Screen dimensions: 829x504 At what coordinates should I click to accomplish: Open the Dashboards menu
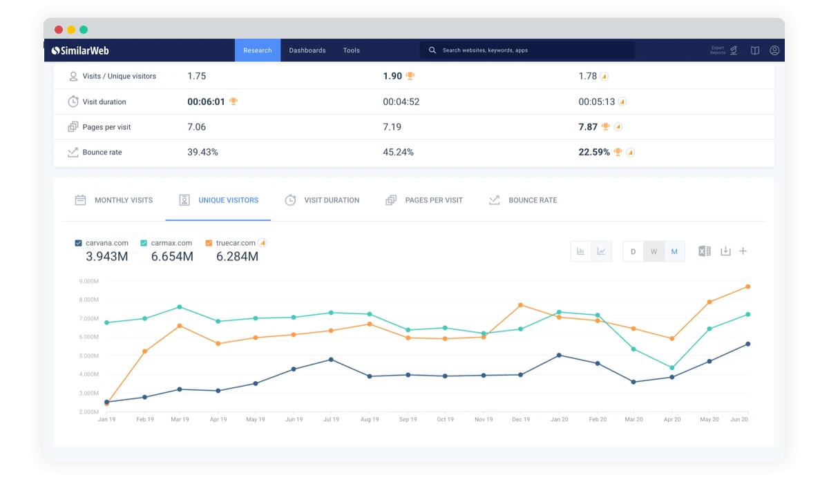(x=307, y=50)
